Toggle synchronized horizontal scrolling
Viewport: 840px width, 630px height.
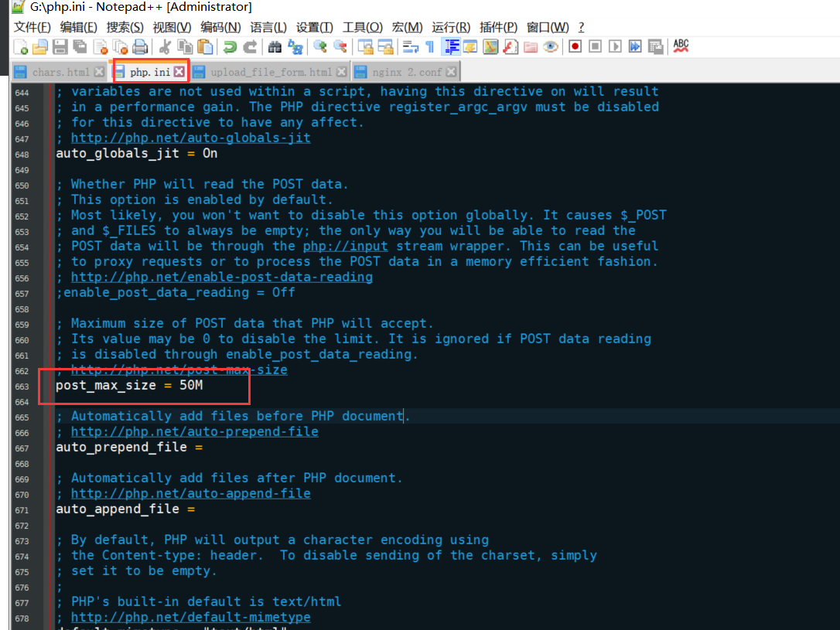point(386,47)
